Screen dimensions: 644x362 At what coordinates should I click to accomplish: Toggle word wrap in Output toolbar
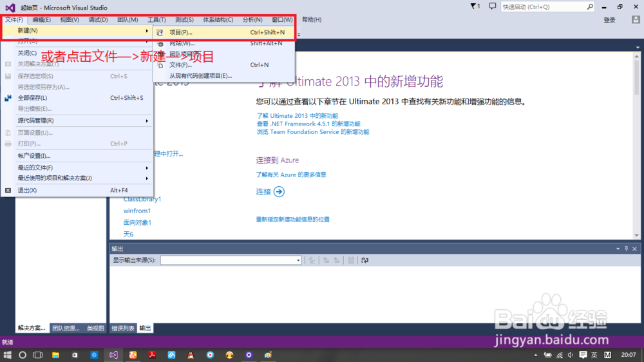pyautogui.click(x=365, y=260)
